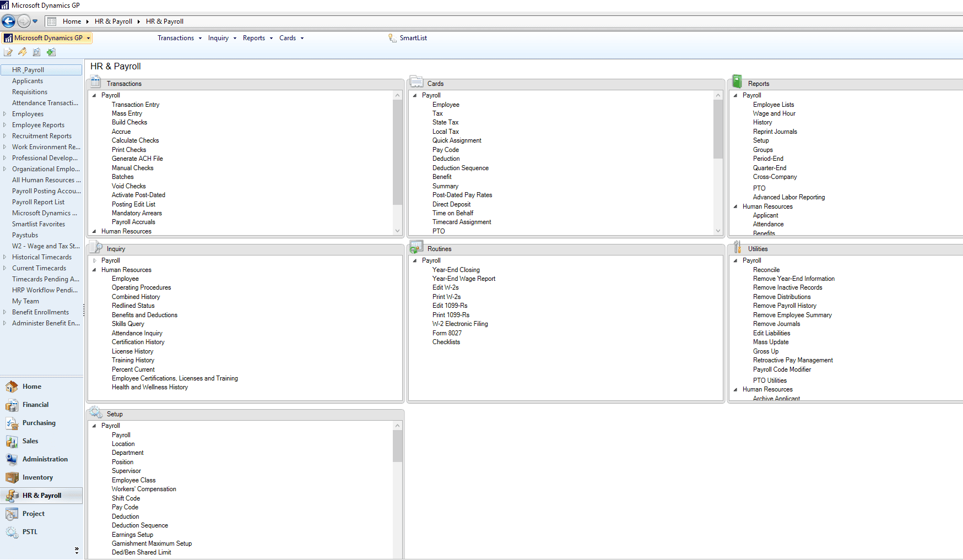The image size is (963, 560).
Task: Select My Team in navigation list
Action: pyautogui.click(x=25, y=301)
